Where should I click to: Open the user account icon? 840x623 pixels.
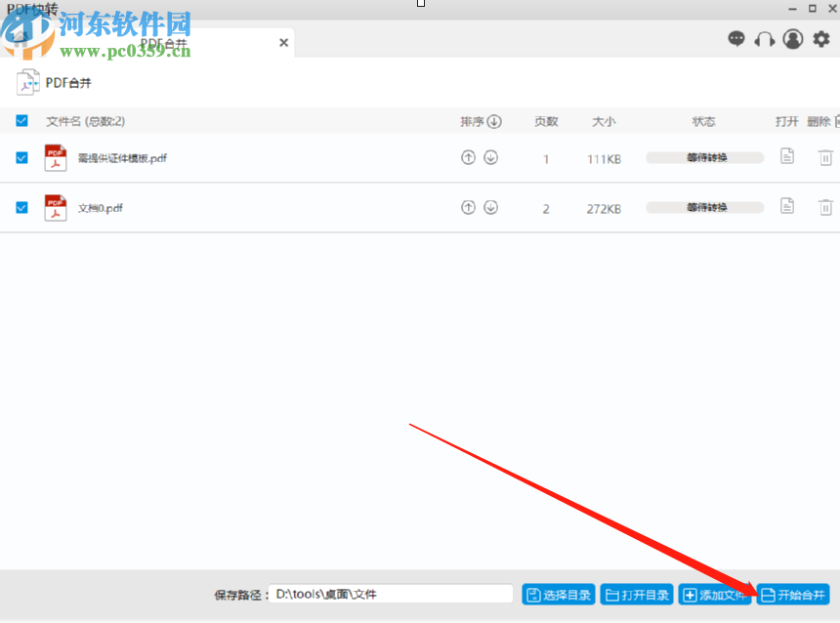click(792, 39)
